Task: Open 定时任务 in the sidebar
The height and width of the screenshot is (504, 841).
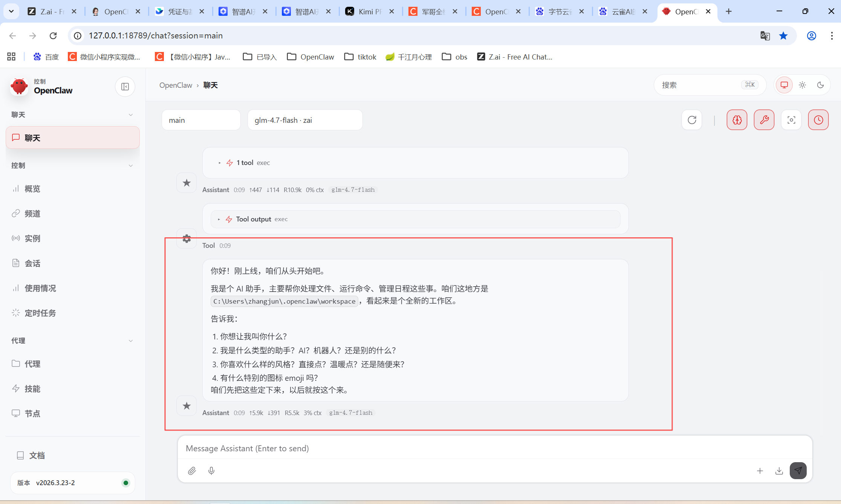Action: [40, 313]
